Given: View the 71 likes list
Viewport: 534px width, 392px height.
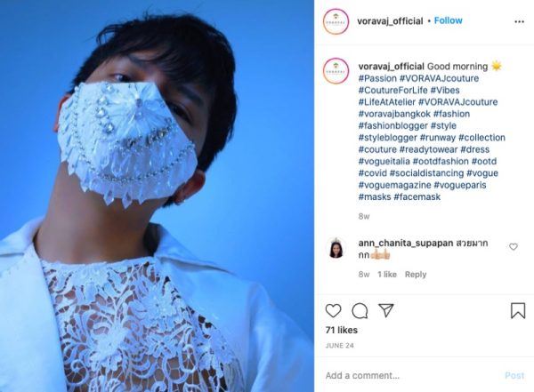Looking at the screenshot, I should click(341, 330).
